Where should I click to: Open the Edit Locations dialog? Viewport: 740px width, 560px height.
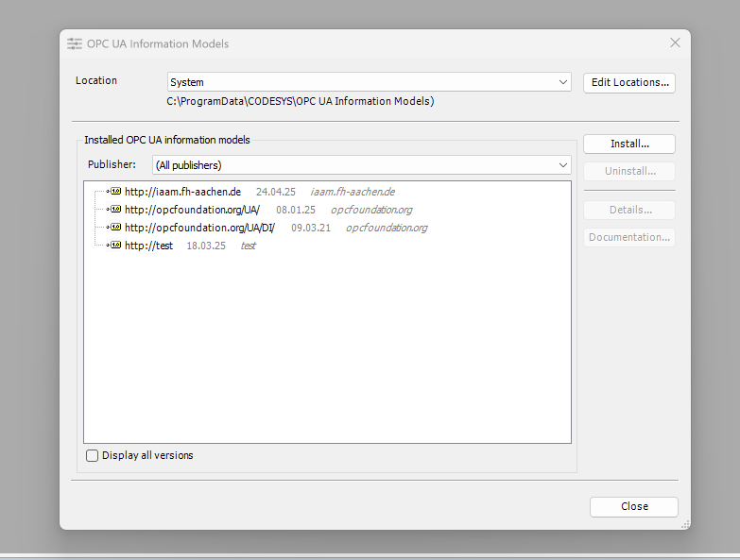pos(629,82)
